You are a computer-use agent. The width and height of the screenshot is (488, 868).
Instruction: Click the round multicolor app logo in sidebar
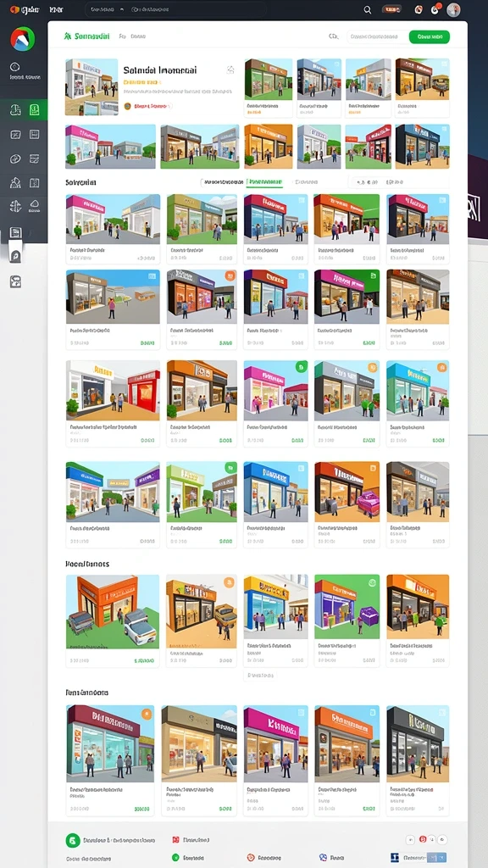(23, 39)
